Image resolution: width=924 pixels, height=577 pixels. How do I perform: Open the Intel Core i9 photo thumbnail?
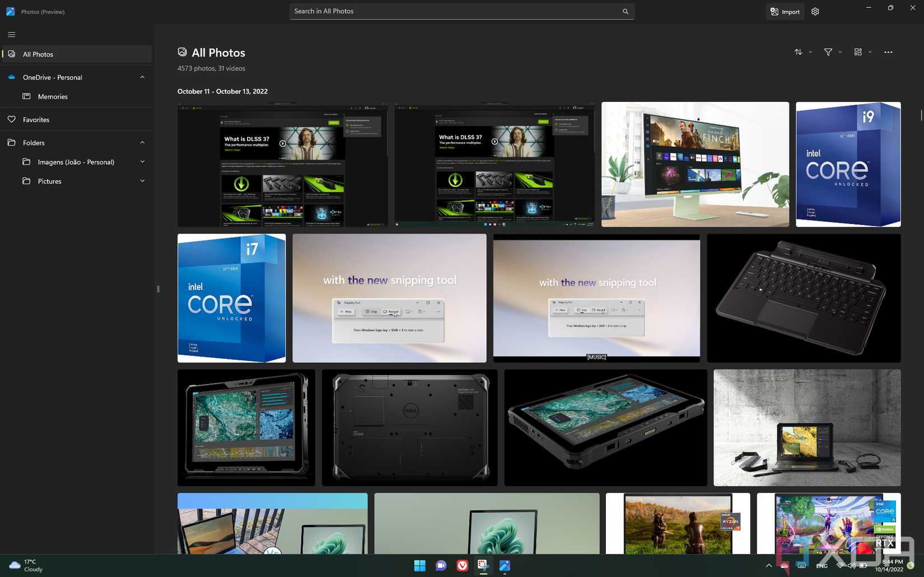(847, 164)
